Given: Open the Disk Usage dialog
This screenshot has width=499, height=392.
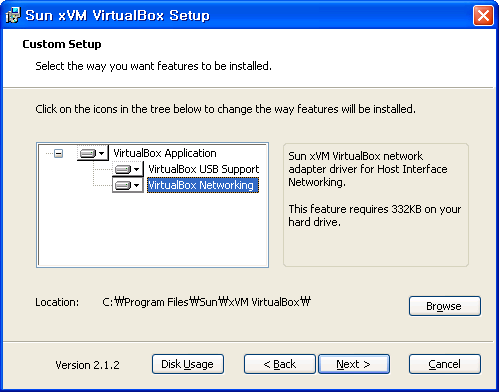Looking at the screenshot, I should click(188, 364).
